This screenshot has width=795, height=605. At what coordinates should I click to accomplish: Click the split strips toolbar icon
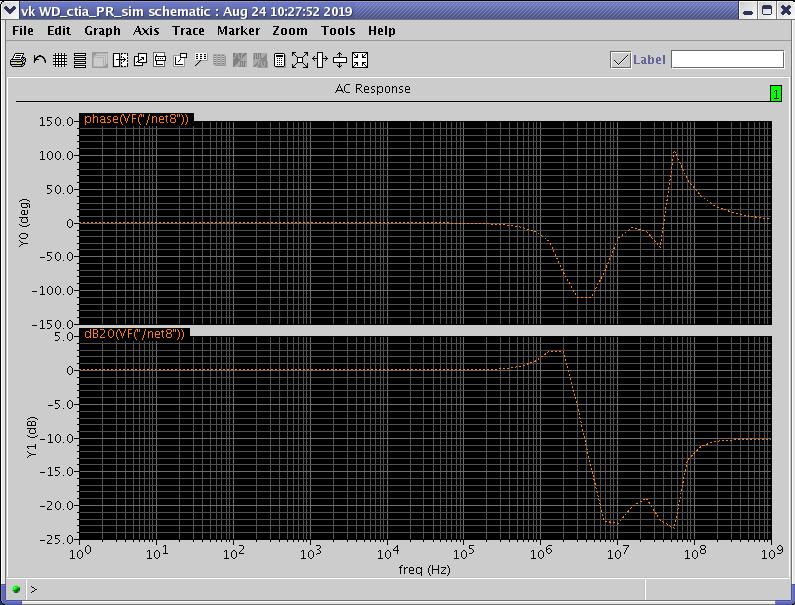point(120,60)
